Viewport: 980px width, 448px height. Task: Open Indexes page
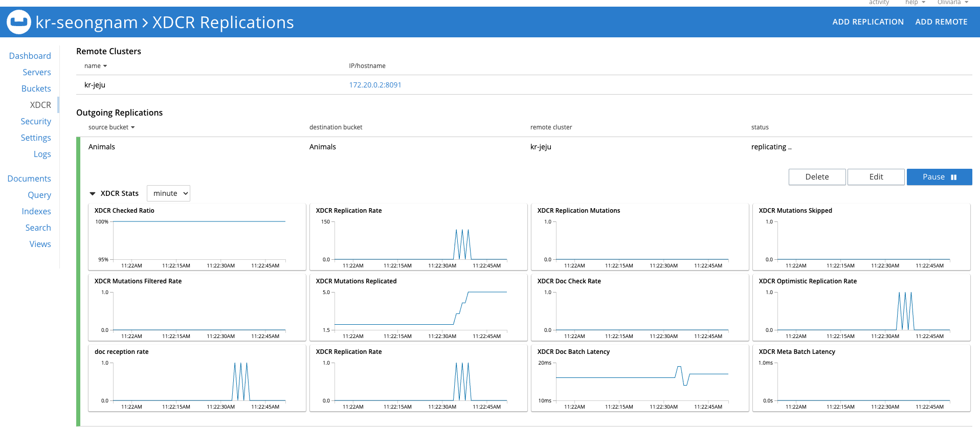[x=36, y=211]
